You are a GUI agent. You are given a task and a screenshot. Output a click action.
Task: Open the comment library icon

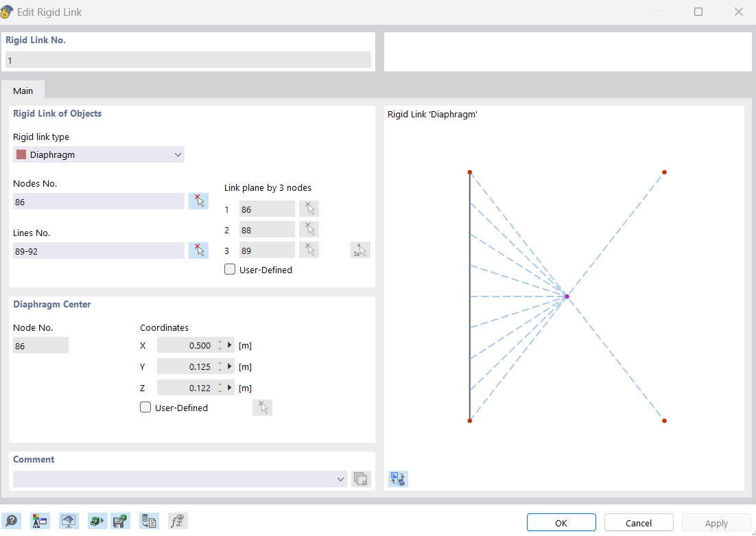pos(361,479)
